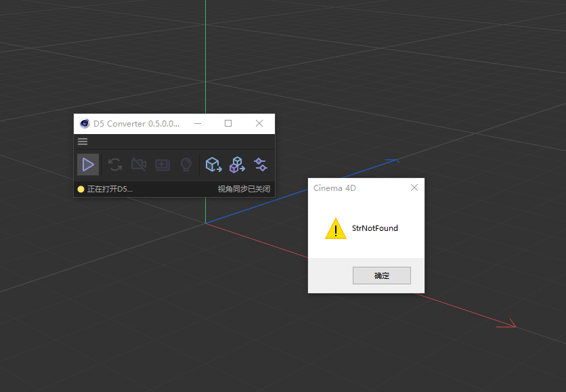566x392 pixels.
Task: Click the yellow status indicator dot
Action: pyautogui.click(x=81, y=190)
